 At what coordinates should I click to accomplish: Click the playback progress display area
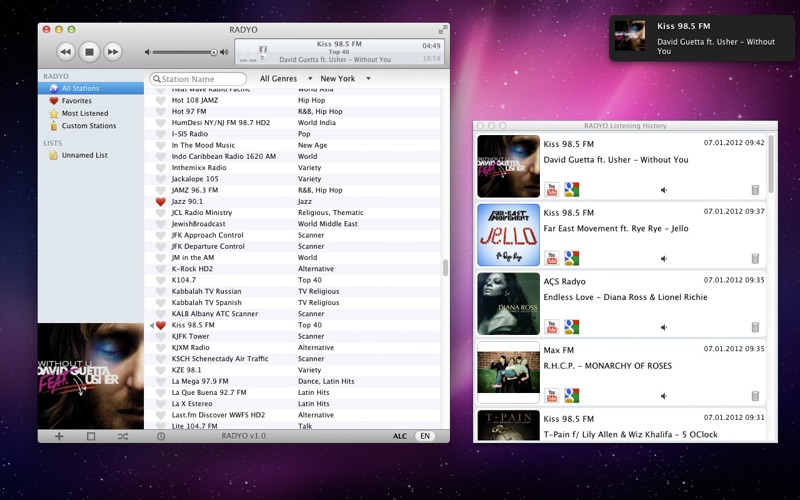(x=339, y=52)
